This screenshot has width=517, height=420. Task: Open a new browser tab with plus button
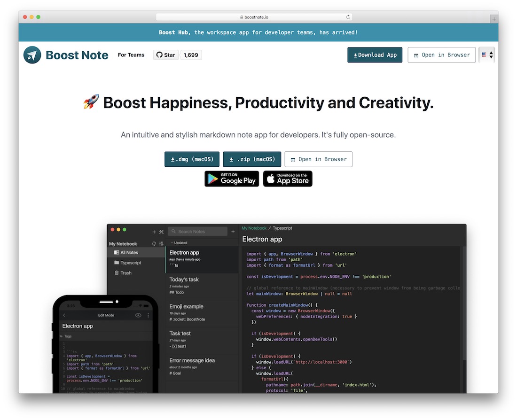[493, 19]
